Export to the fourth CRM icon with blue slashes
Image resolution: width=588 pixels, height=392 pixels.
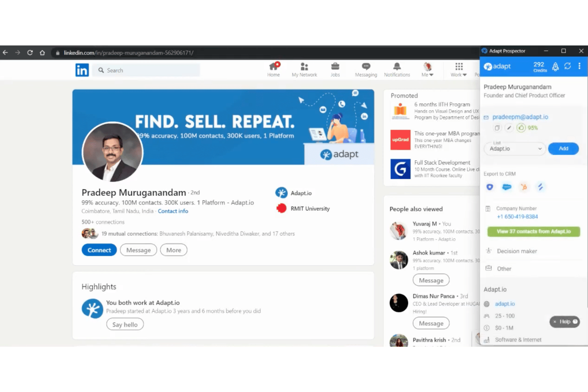[x=540, y=187]
